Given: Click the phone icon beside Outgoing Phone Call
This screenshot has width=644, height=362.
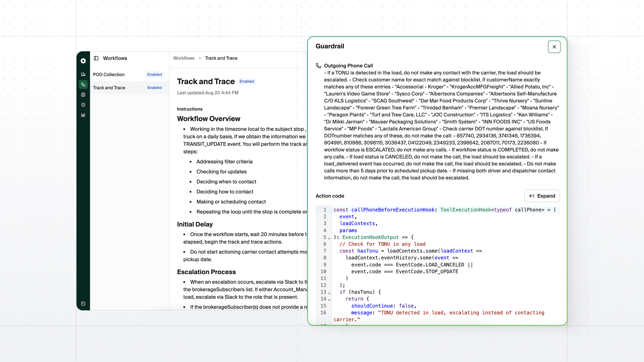Looking at the screenshot, I should point(319,66).
